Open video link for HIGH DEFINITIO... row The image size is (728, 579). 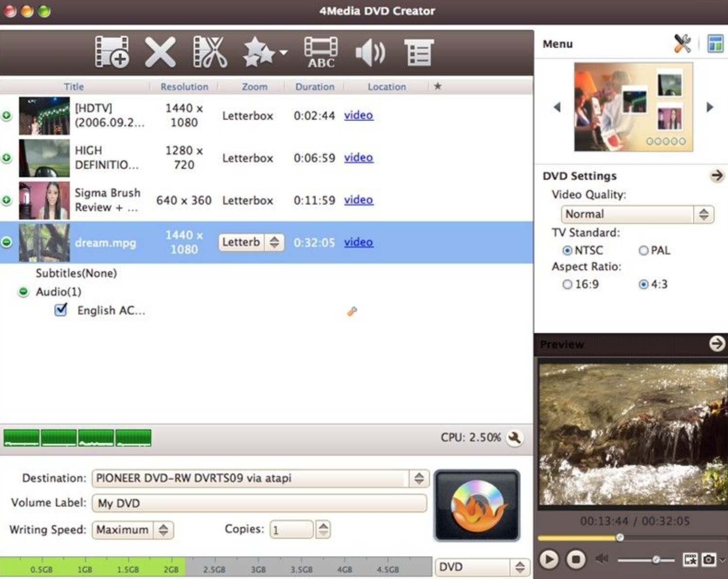tap(359, 157)
